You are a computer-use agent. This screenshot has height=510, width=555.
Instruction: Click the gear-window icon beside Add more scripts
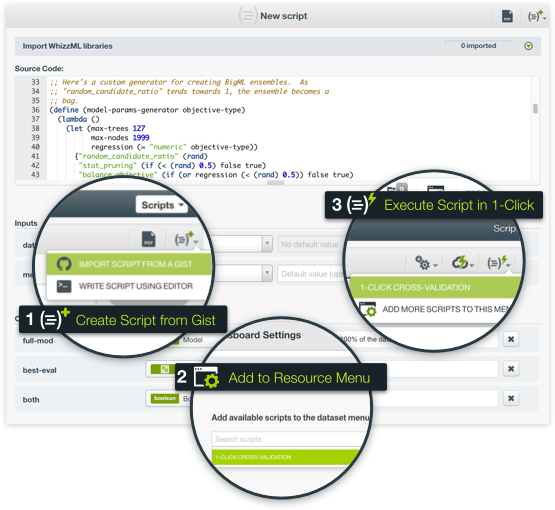tap(368, 309)
